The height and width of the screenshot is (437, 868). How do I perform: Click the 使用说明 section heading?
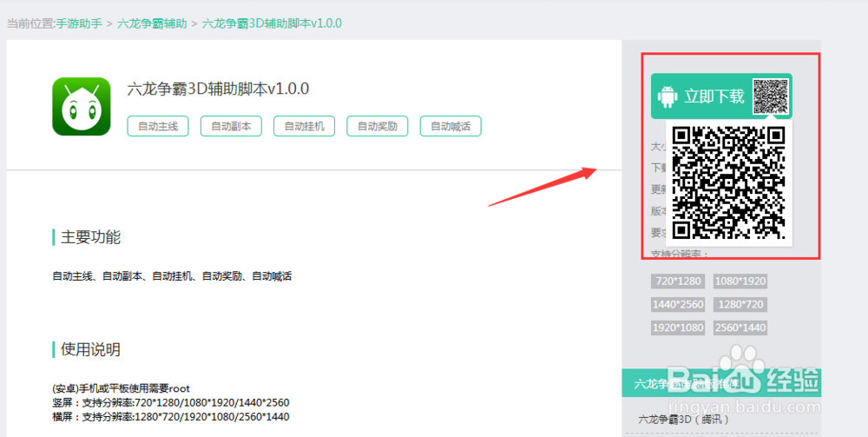[90, 349]
